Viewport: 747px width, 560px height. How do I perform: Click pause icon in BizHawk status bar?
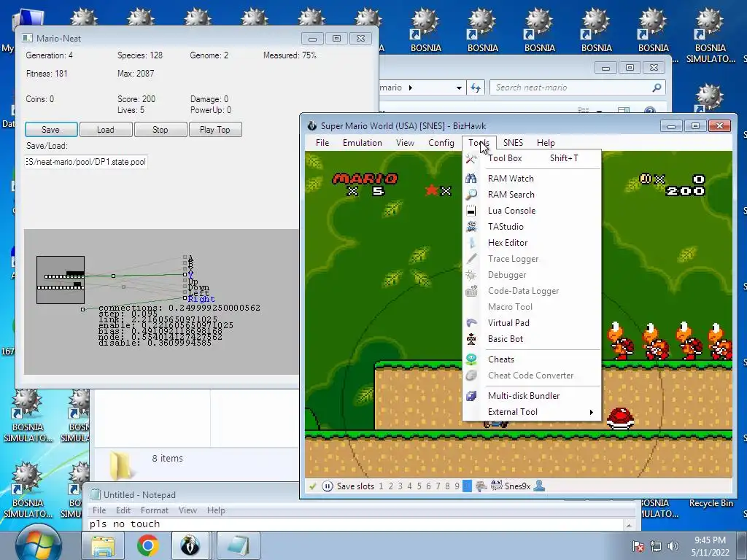328,486
